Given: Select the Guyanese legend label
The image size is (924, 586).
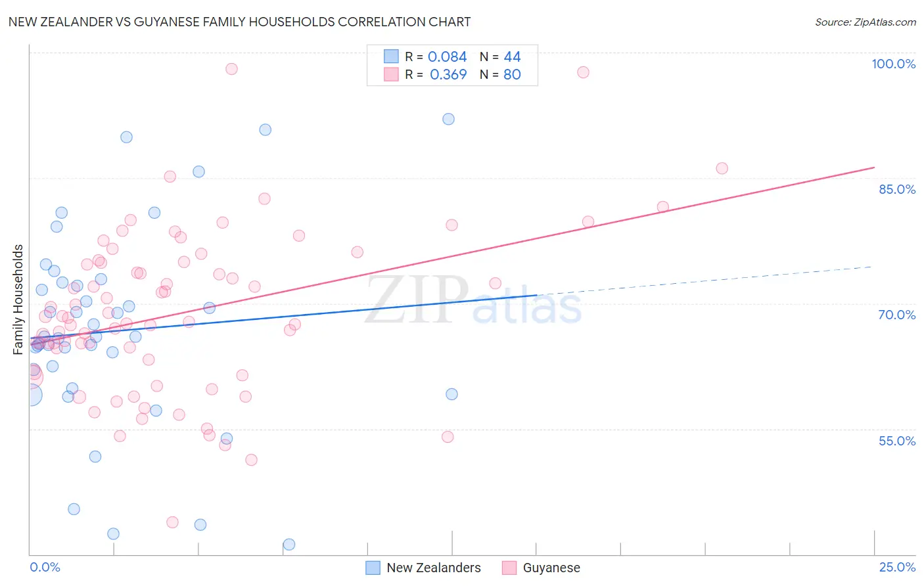Looking at the screenshot, I should coord(551,568).
